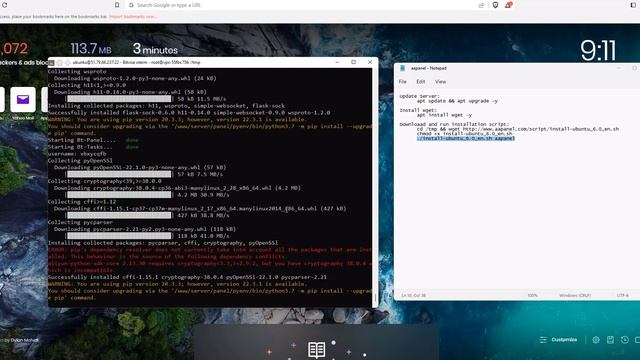The image size is (640, 360).
Task: Open the View menu in Notepad
Action: pyautogui.click(x=440, y=82)
